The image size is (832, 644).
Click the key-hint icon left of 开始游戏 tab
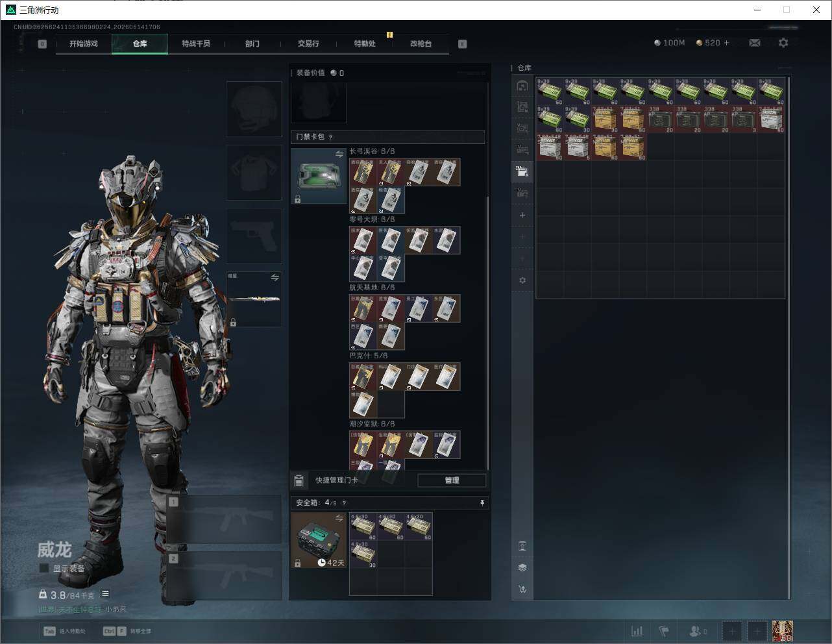pyautogui.click(x=42, y=43)
